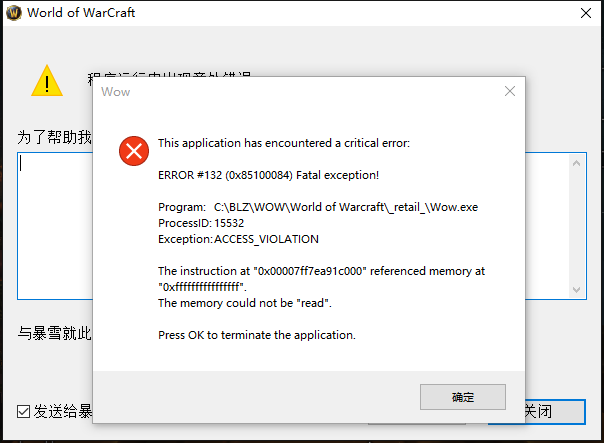The width and height of the screenshot is (604, 443).
Task: Click the Program path Wow.exe line
Action: [x=318, y=207]
